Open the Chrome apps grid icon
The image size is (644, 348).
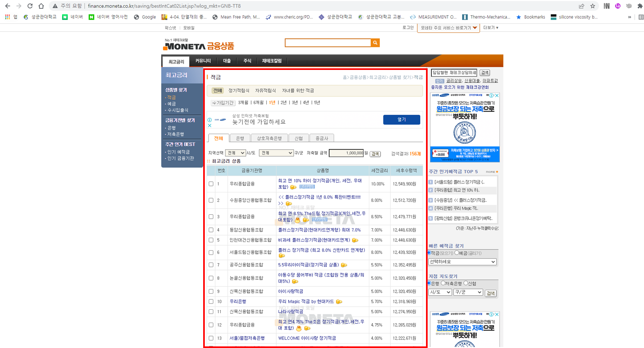point(7,17)
